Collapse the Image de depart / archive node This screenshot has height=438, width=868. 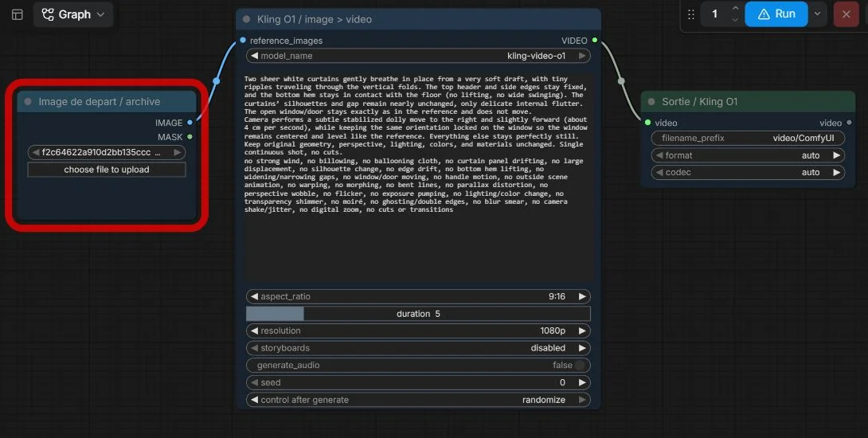click(x=28, y=102)
